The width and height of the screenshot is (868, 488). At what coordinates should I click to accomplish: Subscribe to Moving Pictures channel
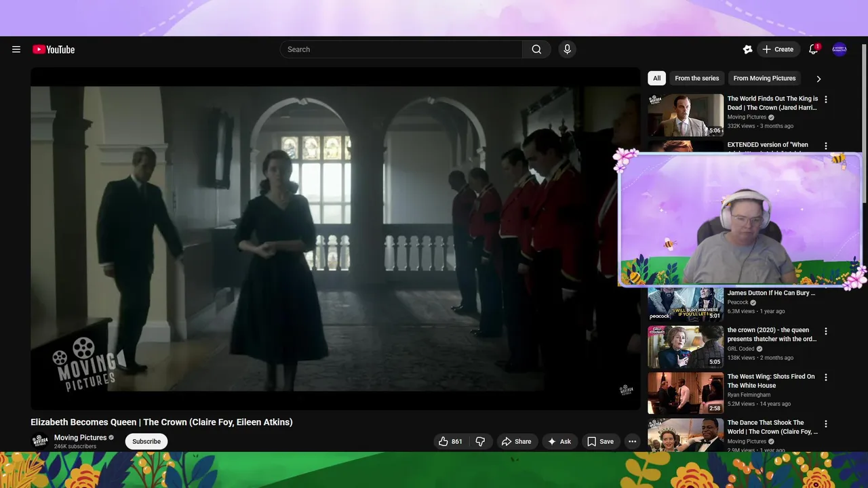pos(146,441)
